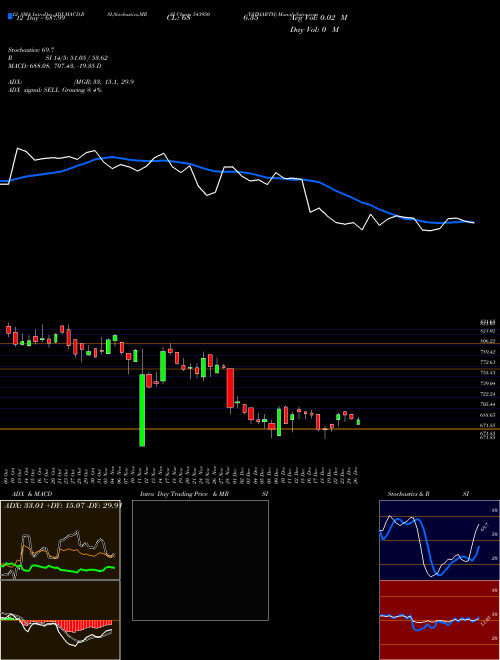Click the "MACD: 688.08, 707.43, -19.35 D" line

[54, 66]
